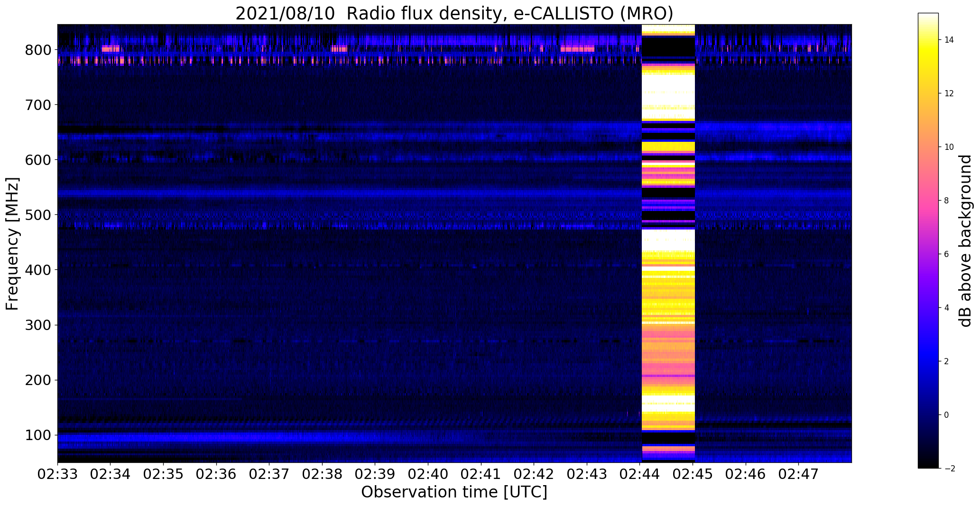Click the 100 frequency tick label
This screenshot has width=980, height=506.
click(38, 435)
